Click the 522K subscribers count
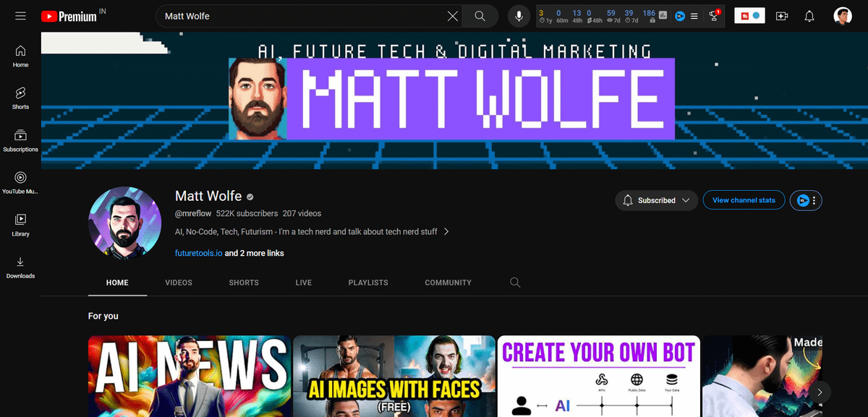The width and height of the screenshot is (868, 417). (247, 214)
